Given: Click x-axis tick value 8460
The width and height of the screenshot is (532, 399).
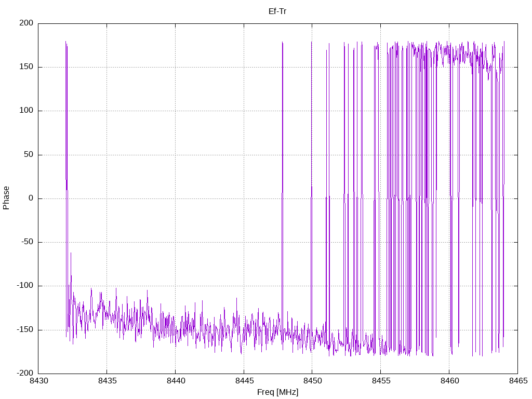Looking at the screenshot, I should [x=449, y=381].
